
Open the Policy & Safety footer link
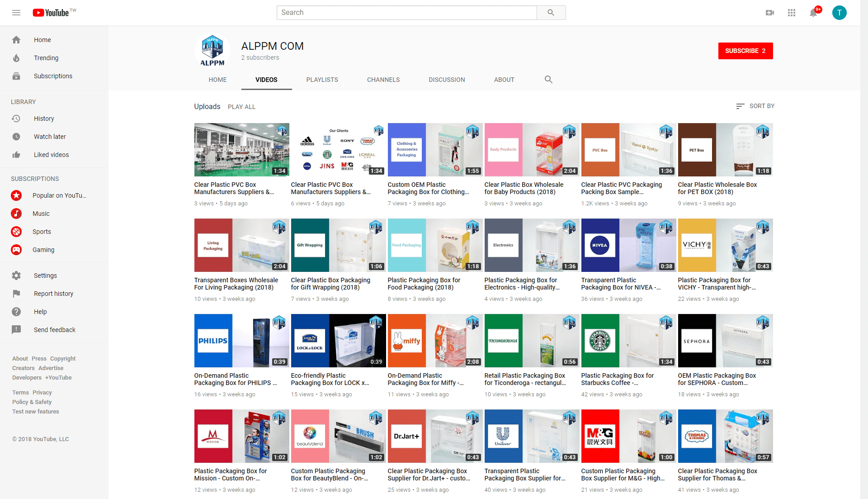point(32,402)
